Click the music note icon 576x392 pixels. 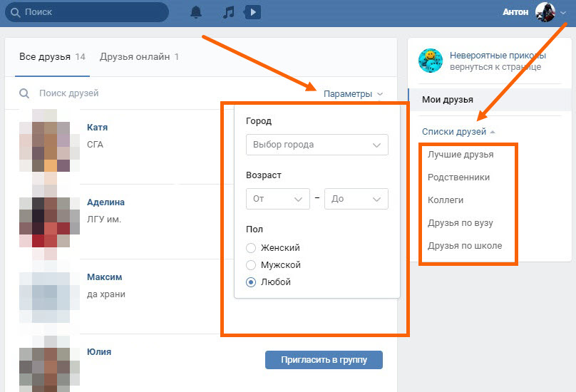228,12
